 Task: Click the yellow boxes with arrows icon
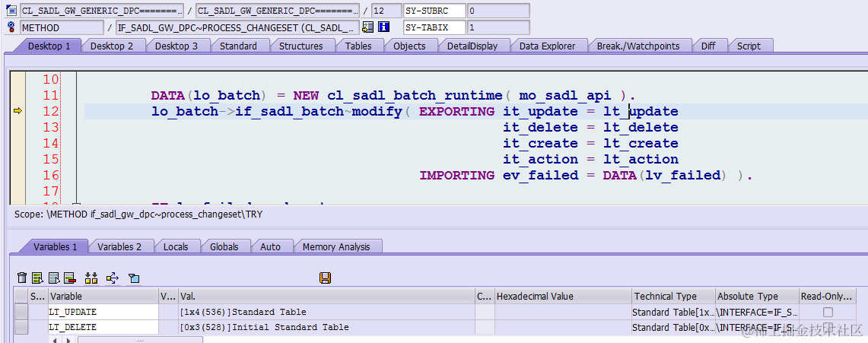pos(91,278)
